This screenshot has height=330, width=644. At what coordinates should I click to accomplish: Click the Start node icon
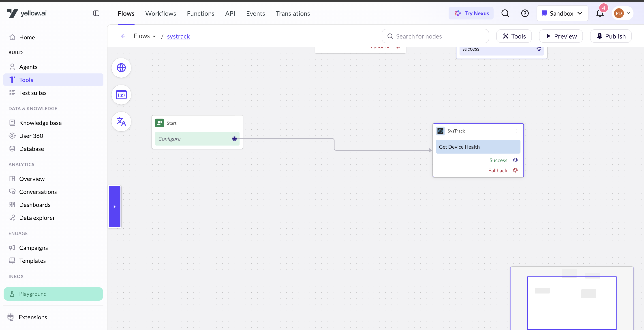point(160,123)
